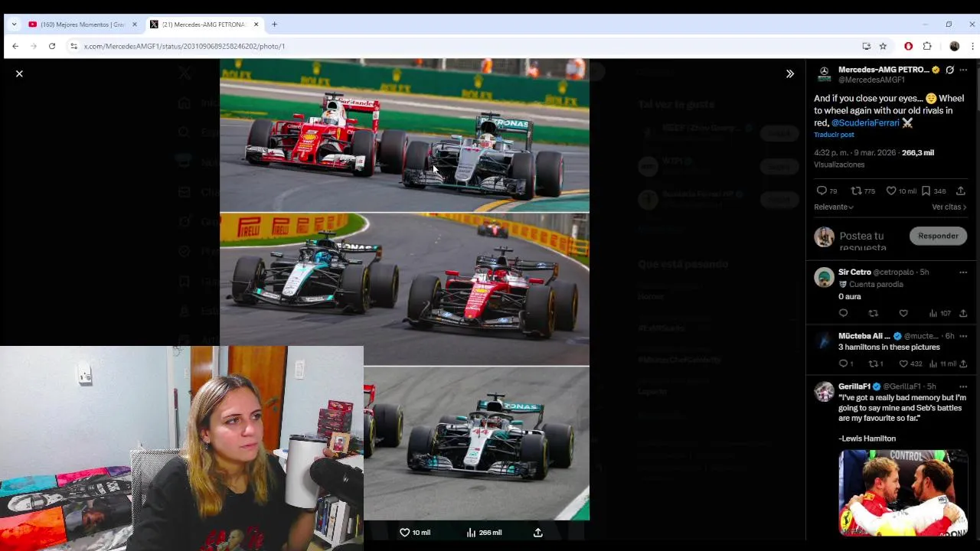Click the install app icon in the address bar

(866, 46)
